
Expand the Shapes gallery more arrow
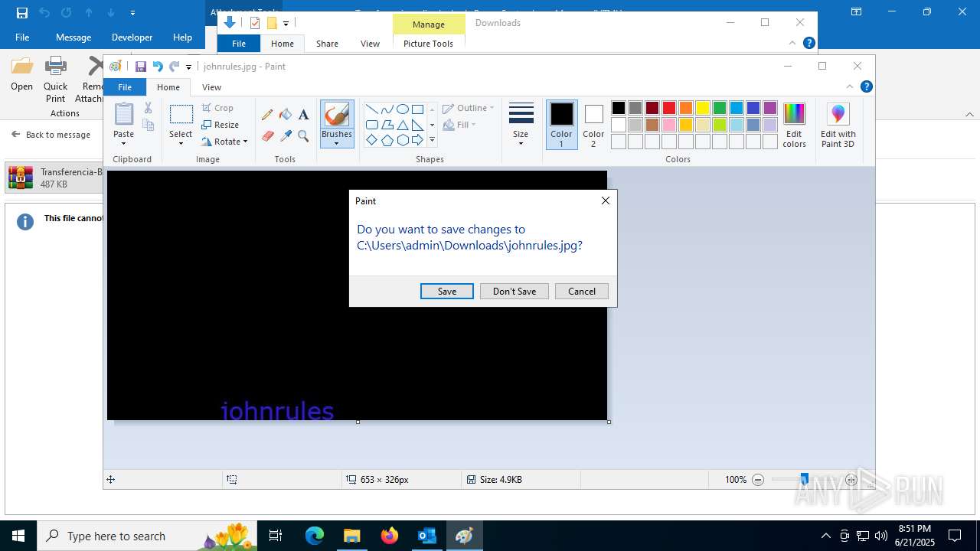pyautogui.click(x=432, y=140)
